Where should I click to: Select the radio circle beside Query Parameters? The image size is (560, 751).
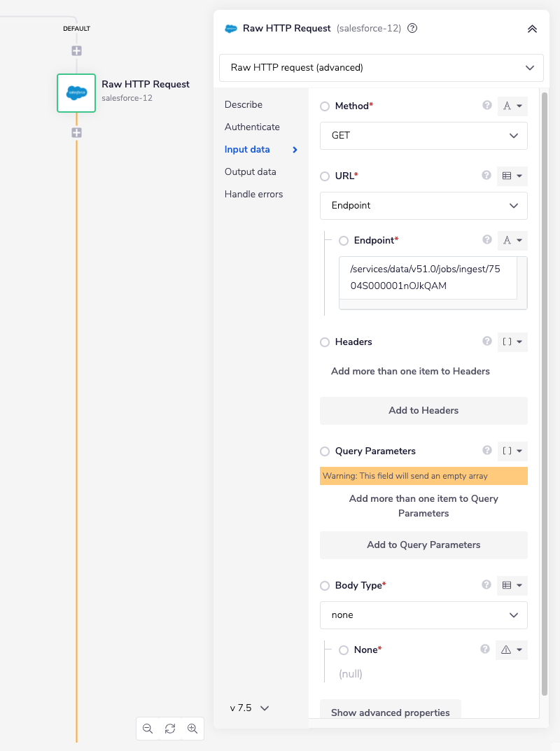click(324, 451)
